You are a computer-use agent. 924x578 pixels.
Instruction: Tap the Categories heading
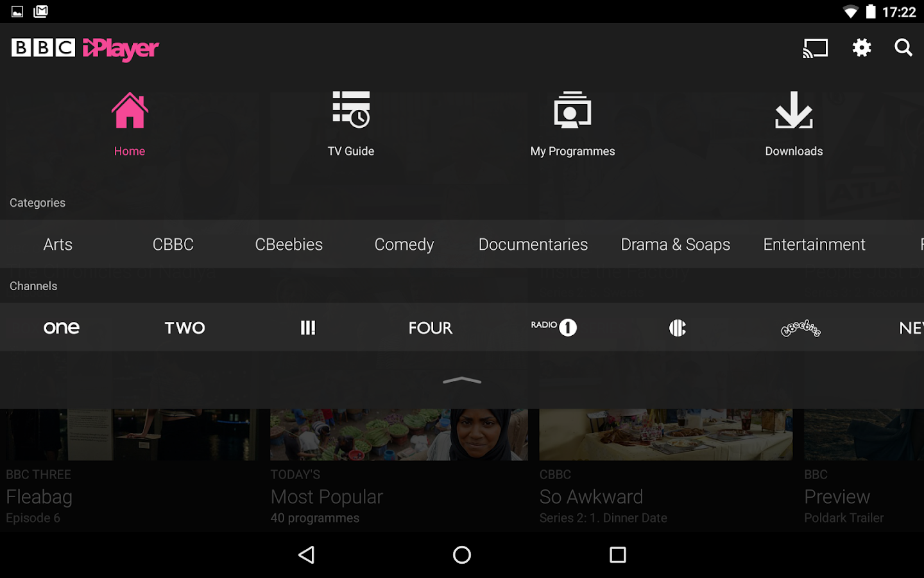coord(37,203)
